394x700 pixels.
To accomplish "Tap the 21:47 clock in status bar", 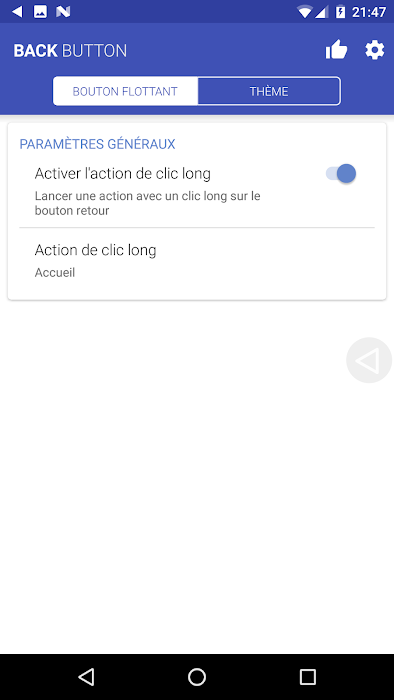I will tap(369, 12).
